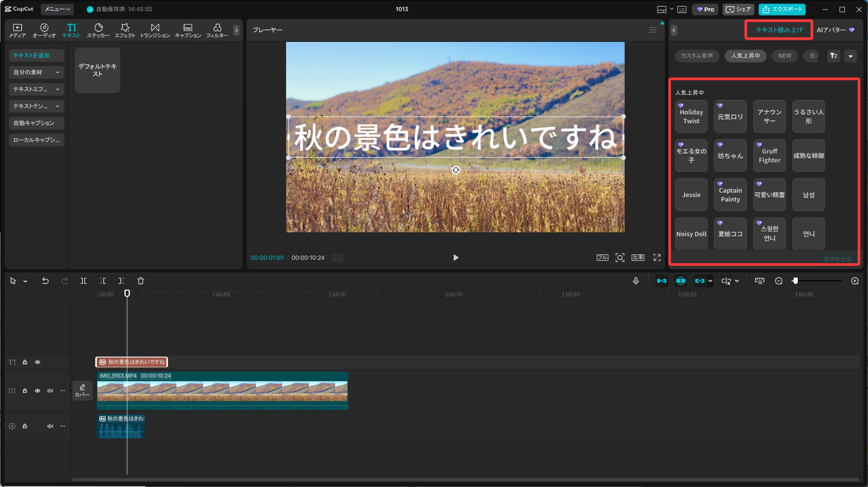Expand the voice category dropdown arrow
This screenshot has height=487, width=868.
(x=851, y=56)
